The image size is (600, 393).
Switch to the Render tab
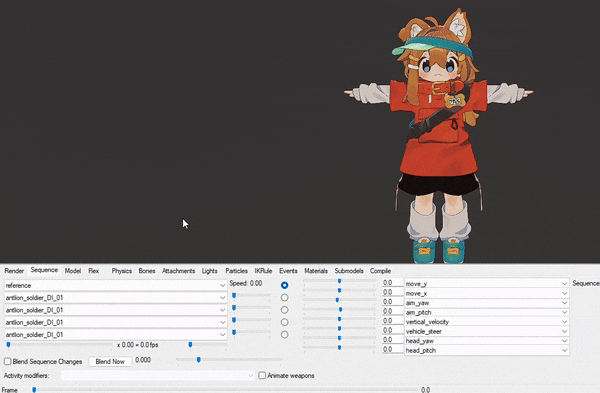point(14,271)
